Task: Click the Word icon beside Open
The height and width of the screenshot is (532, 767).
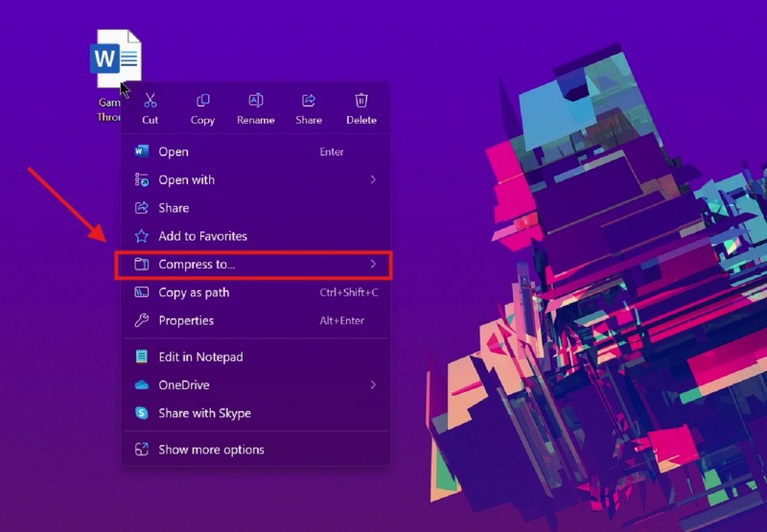Action: click(142, 151)
